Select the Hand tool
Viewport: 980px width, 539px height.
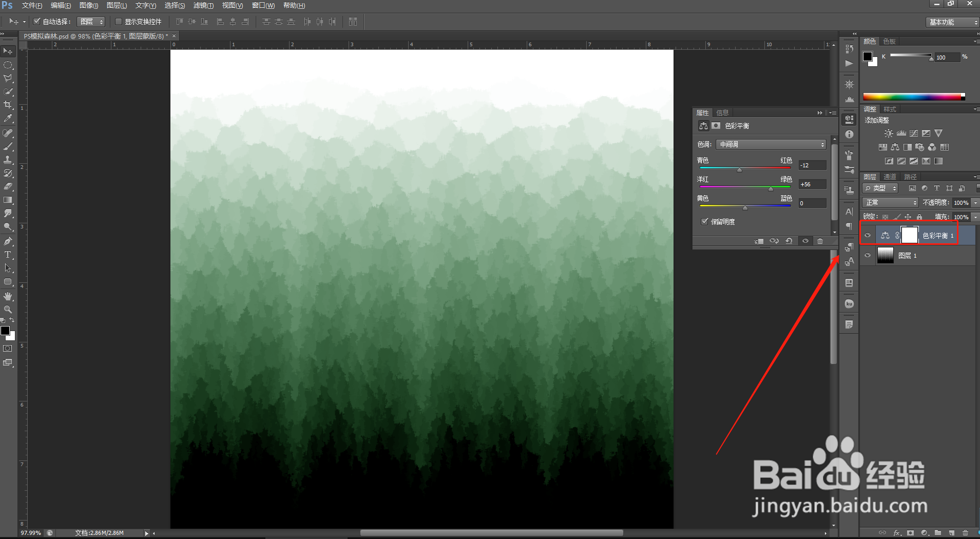(x=8, y=296)
